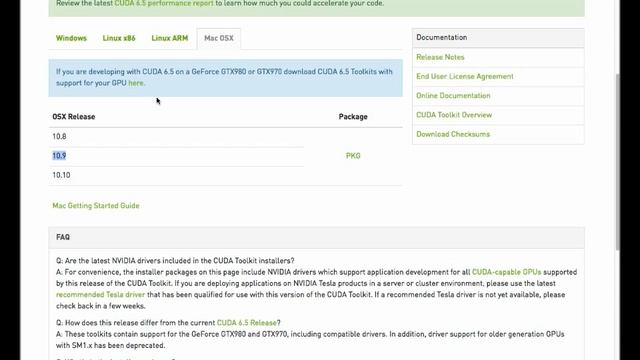Switch to the Windows tab
This screenshot has width=640, height=360.
(x=71, y=38)
